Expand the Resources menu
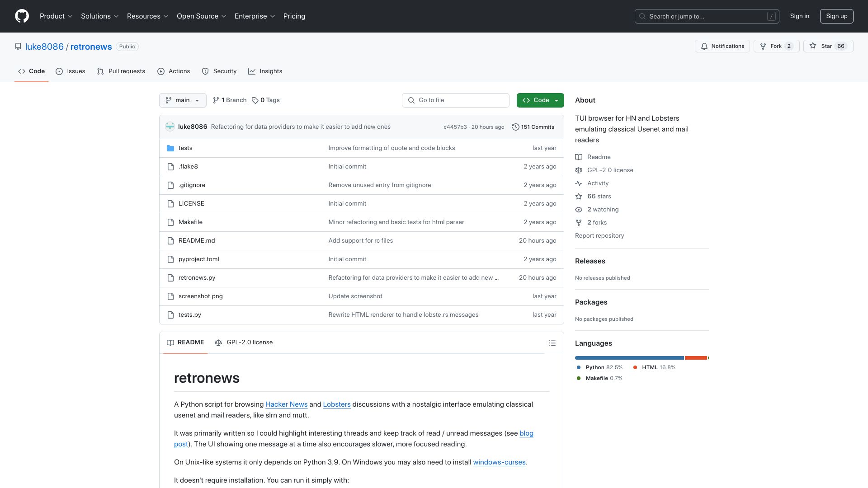Image resolution: width=868 pixels, height=488 pixels. tap(147, 16)
